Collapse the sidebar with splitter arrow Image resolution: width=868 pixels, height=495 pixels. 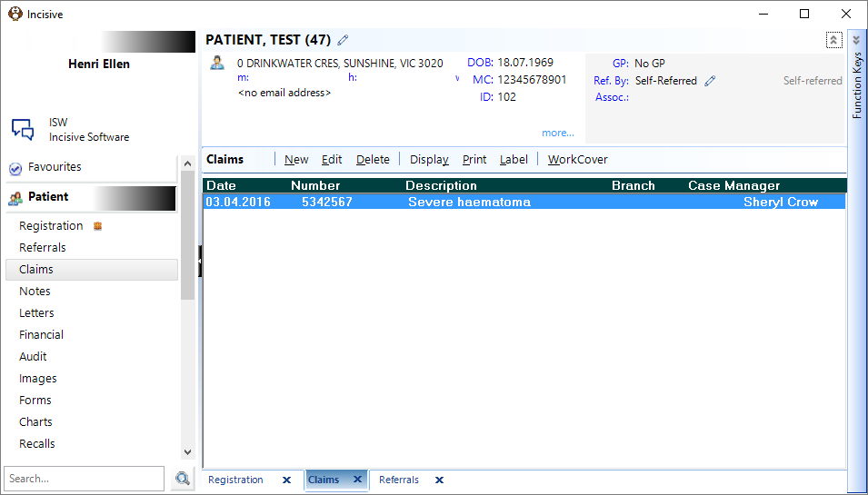(200, 261)
